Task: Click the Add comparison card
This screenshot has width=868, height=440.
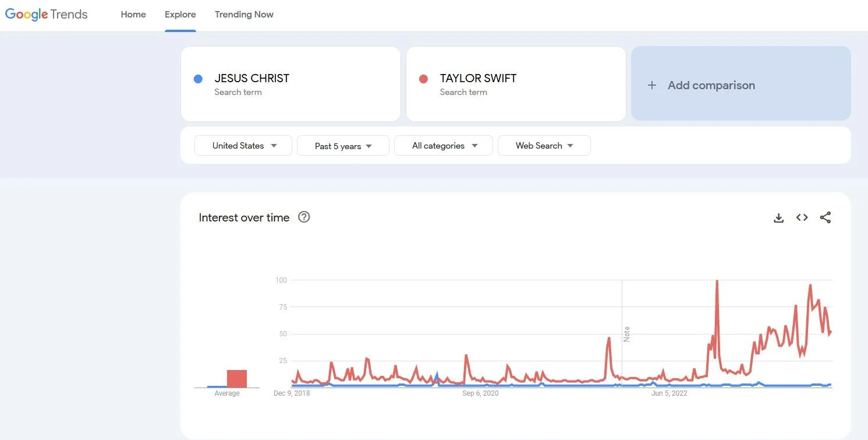Action: 741,83
